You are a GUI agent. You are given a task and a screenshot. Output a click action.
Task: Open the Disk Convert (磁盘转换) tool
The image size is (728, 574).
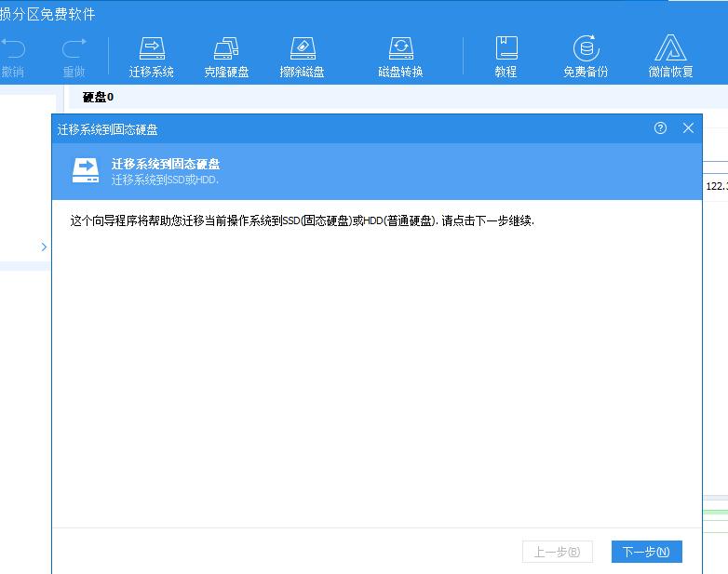(x=400, y=58)
